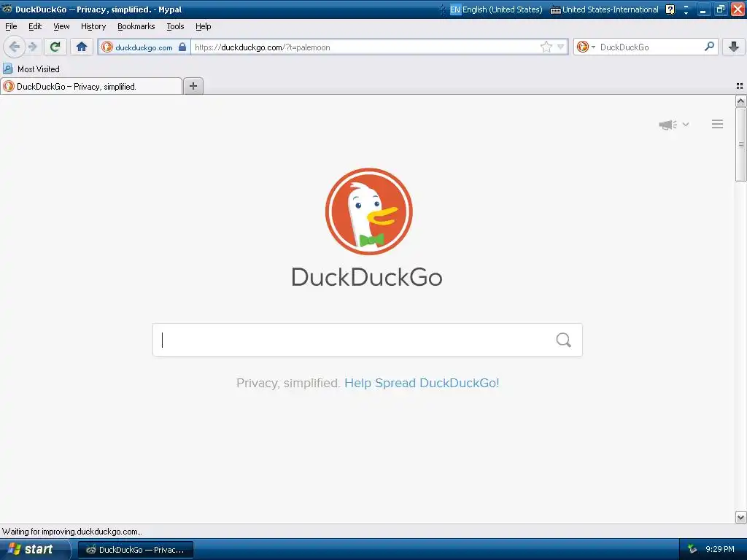Viewport: 747px width, 560px height.
Task: Open the Bookmarks menu
Action: point(136,27)
